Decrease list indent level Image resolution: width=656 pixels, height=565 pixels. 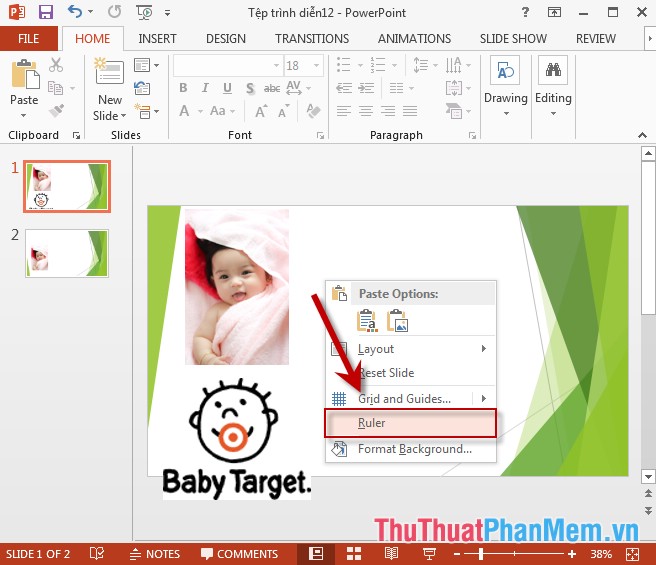pyautogui.click(x=344, y=88)
